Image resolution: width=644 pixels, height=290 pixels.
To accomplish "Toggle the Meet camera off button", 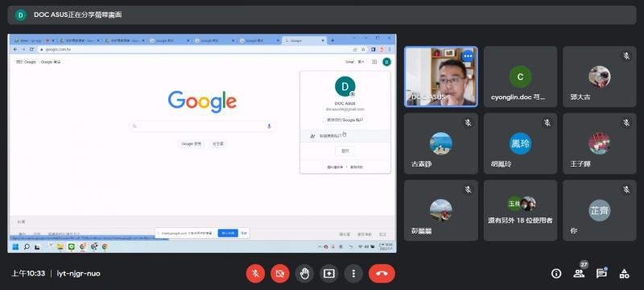I will point(279,274).
